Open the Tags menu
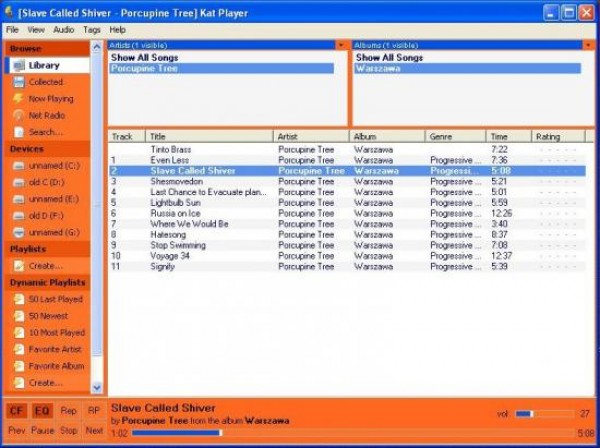 (x=92, y=30)
